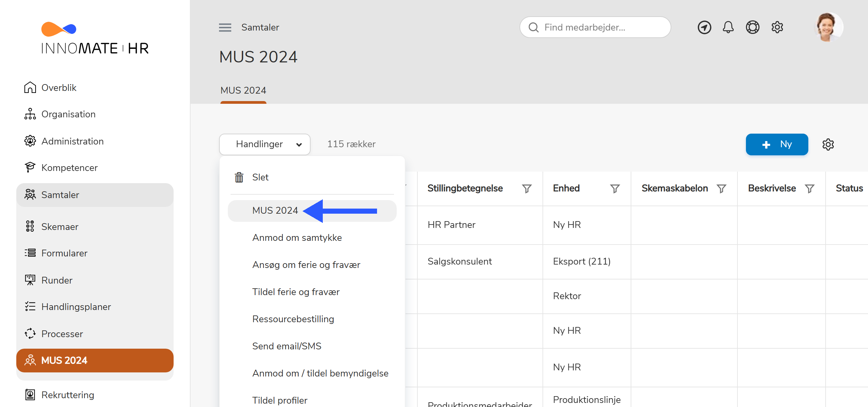Choose Anmod om samtykke action
Viewport: 868px width, 407px height.
(x=312, y=238)
